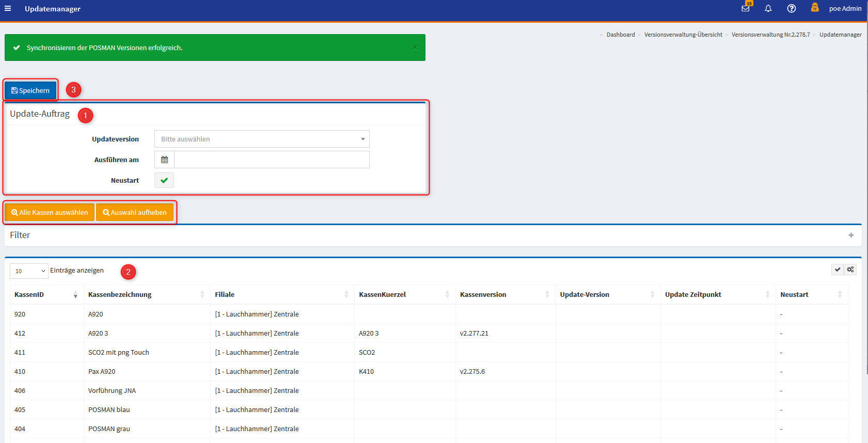Click the Ausführen am date field

pyautogui.click(x=272, y=160)
